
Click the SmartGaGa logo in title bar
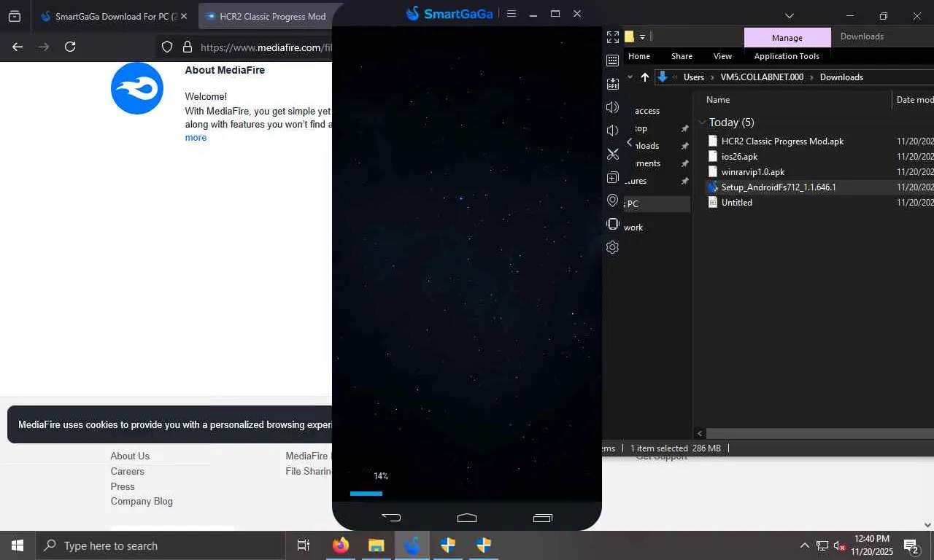point(449,13)
